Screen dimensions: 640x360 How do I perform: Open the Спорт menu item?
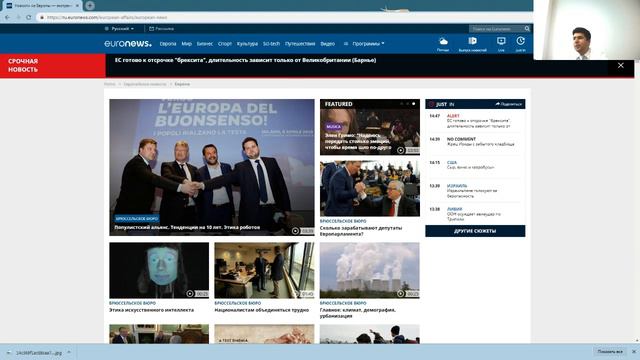225,44
